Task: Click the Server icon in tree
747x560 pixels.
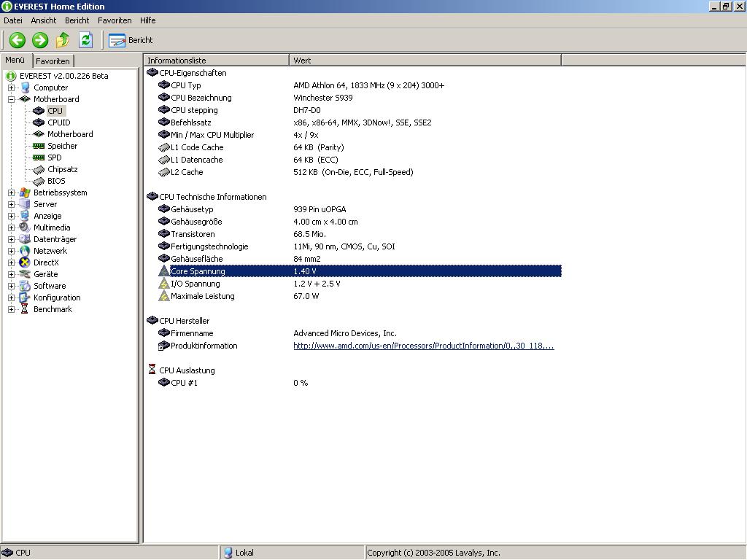Action: coord(25,204)
